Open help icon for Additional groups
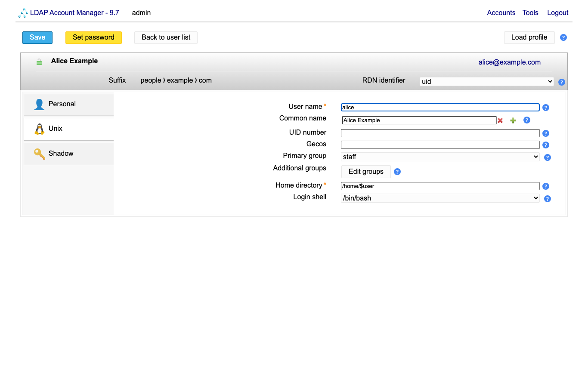Viewport: 588px width, 370px height. (x=397, y=172)
